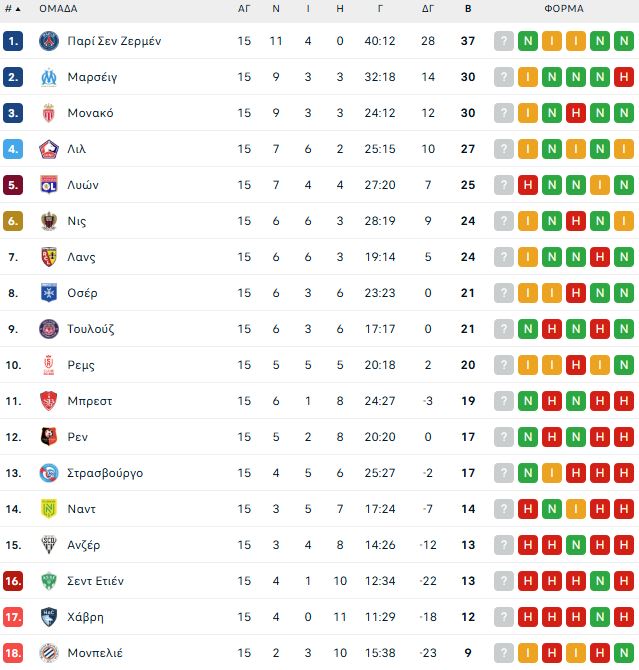Click the Monaco club crest icon
This screenshot has width=639, height=670.
coord(48,113)
